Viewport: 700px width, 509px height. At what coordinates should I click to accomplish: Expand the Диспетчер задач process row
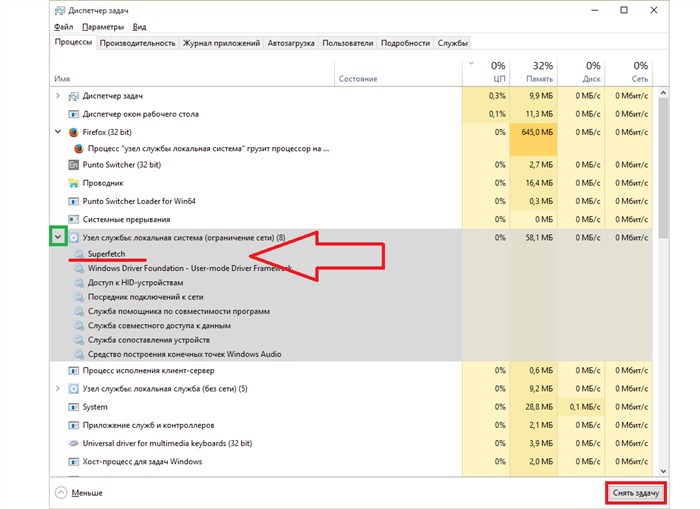point(58,96)
